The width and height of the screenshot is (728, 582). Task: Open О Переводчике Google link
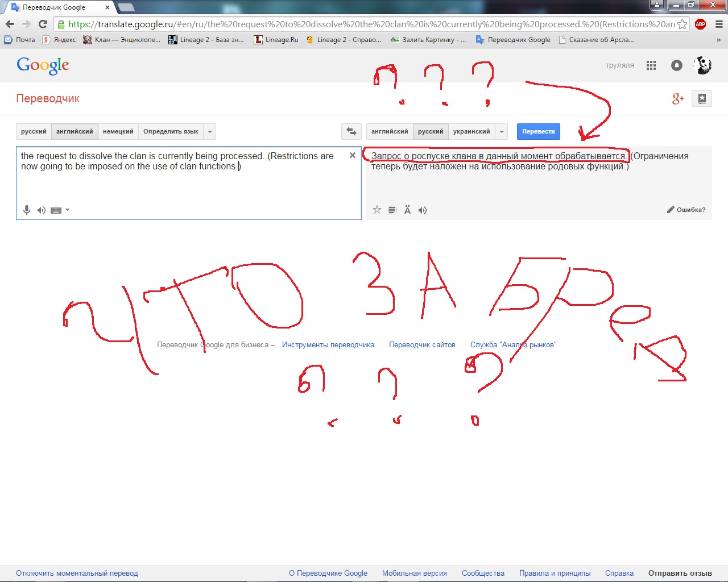coord(328,573)
